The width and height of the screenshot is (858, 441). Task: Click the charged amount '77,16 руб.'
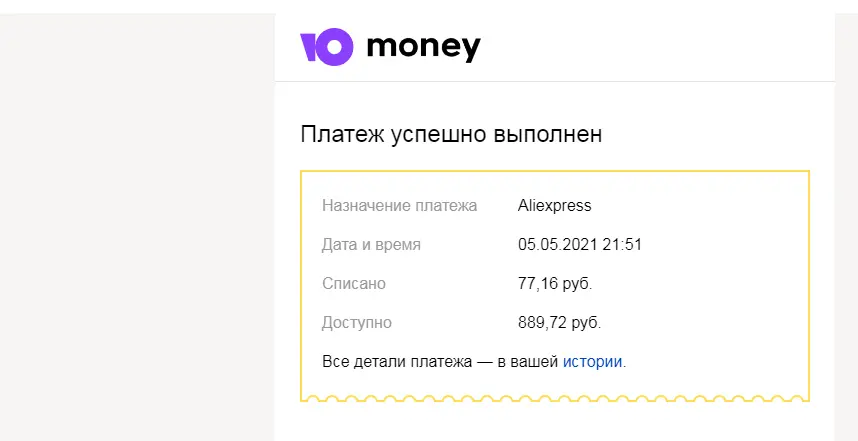pyautogui.click(x=555, y=284)
